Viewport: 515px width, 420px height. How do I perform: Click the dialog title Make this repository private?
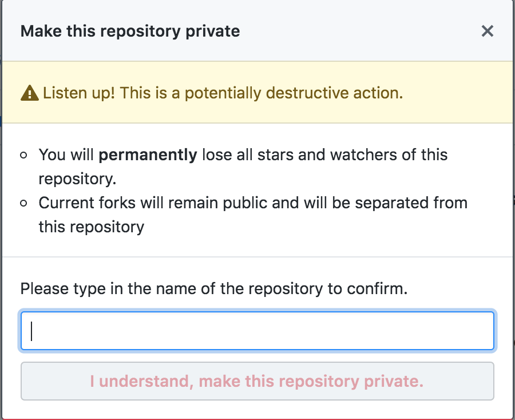click(130, 31)
